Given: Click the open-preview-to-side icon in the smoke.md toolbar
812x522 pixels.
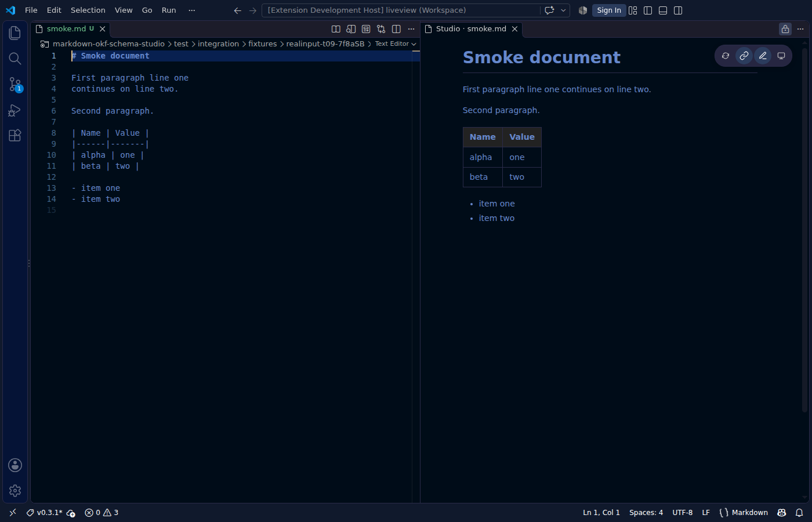Looking at the screenshot, I should coord(351,29).
